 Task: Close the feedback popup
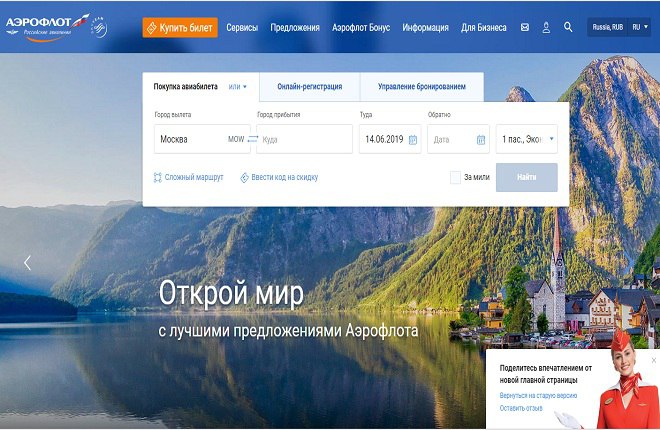point(654,360)
